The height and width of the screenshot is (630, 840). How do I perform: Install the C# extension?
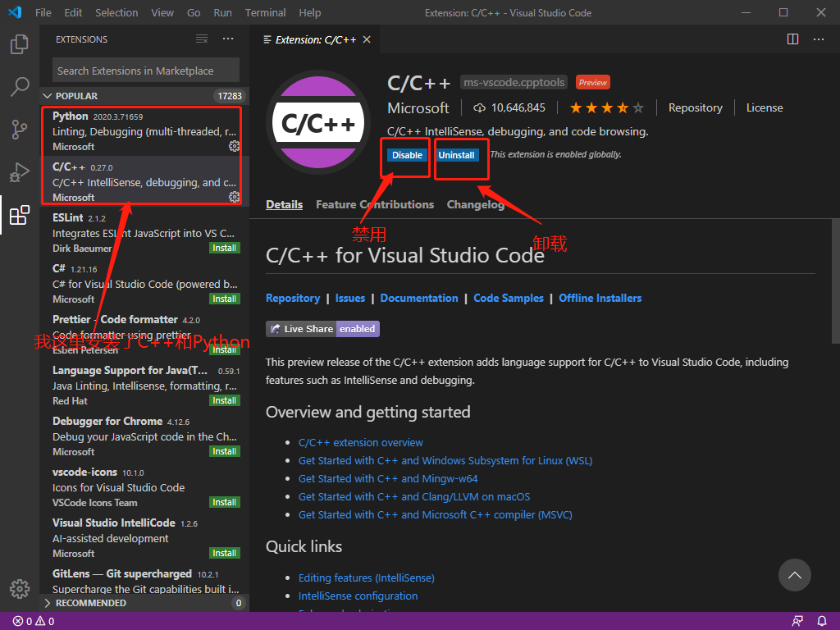[225, 299]
